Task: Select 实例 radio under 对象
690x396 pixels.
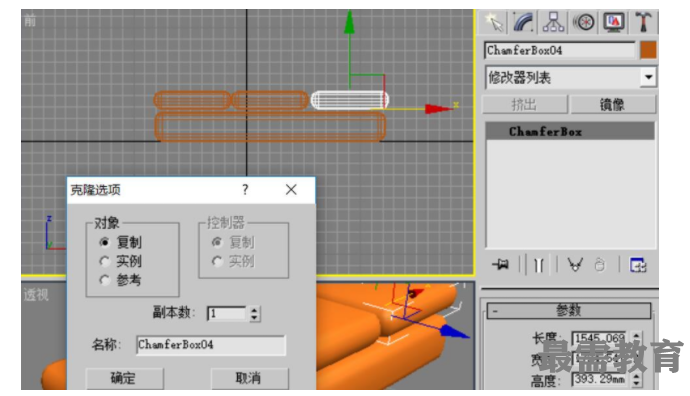Action: click(x=105, y=261)
